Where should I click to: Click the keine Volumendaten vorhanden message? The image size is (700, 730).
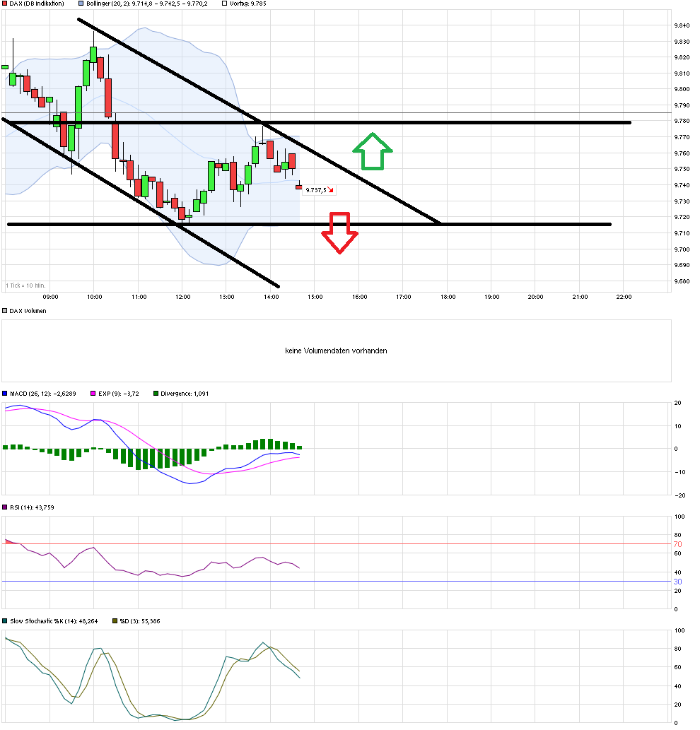pyautogui.click(x=336, y=351)
